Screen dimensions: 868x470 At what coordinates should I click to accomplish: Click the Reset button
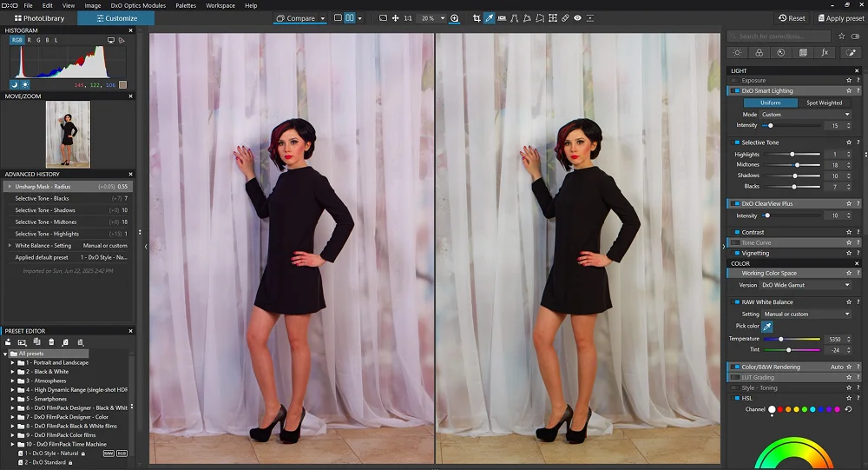[792, 18]
